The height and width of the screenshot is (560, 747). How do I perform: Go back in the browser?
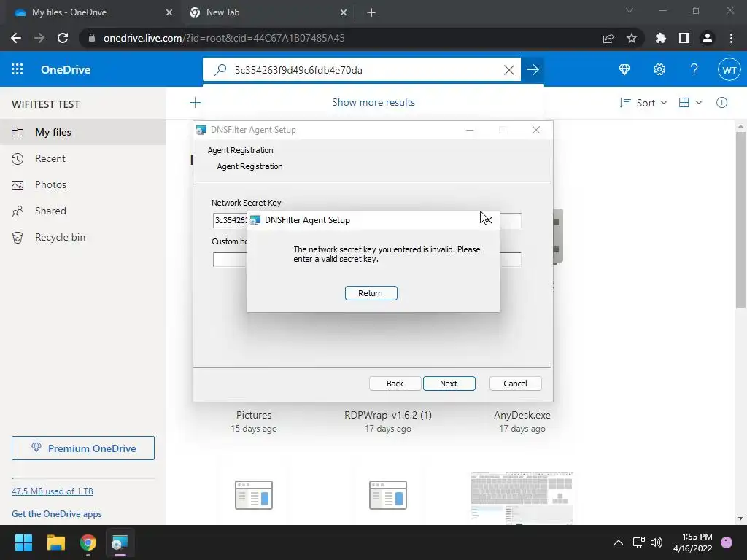16,38
